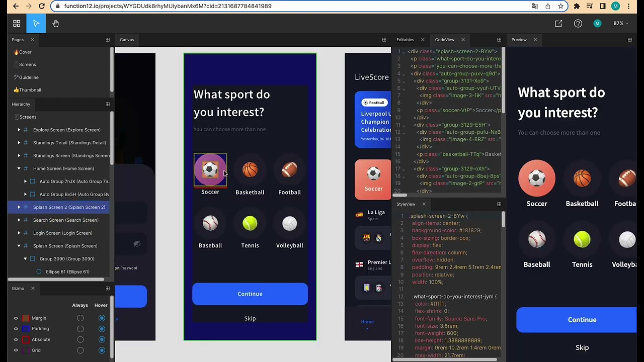Toggle Padding gizmo visibility eye
The height and width of the screenshot is (362, 644).
[16, 329]
